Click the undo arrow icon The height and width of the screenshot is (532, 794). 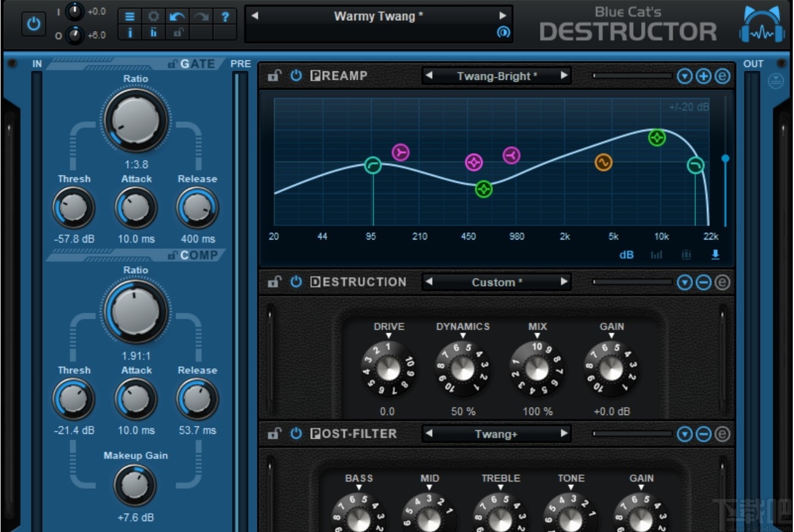(177, 16)
